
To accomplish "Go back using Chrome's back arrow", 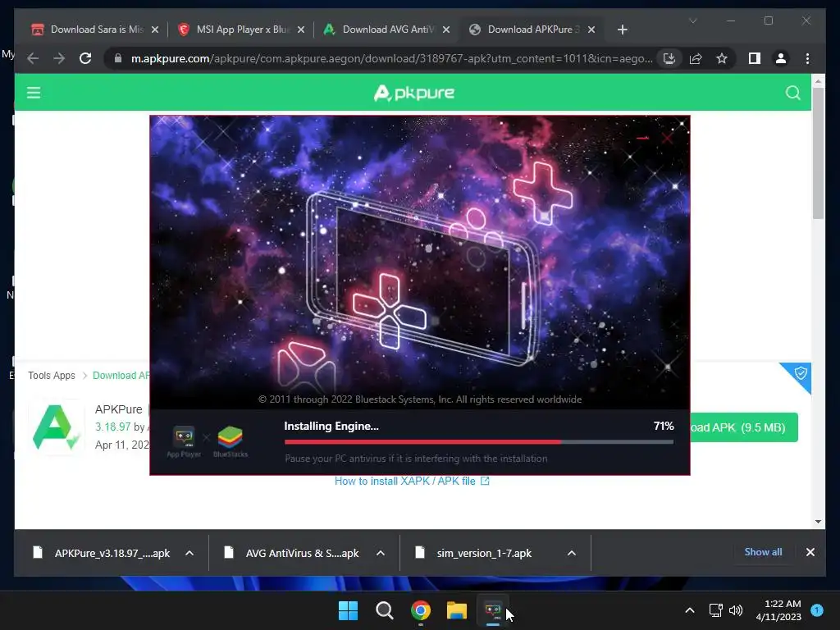I will (x=33, y=58).
